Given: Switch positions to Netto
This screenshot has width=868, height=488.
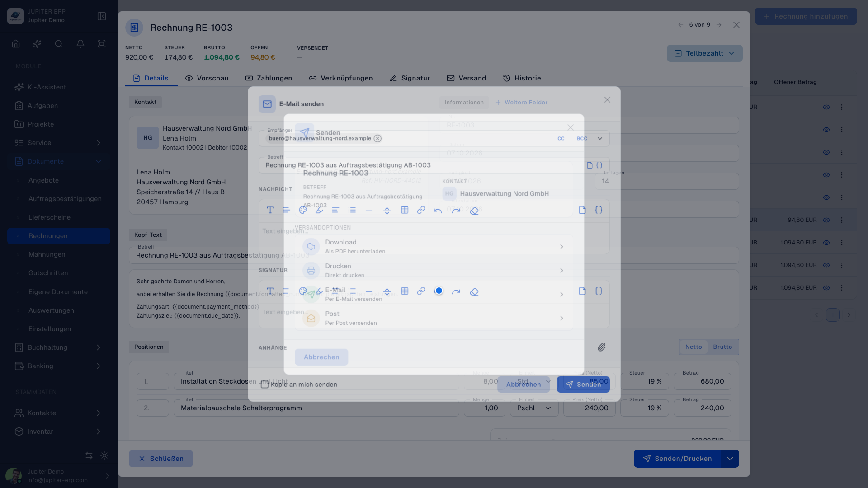Looking at the screenshot, I should pos(693,347).
